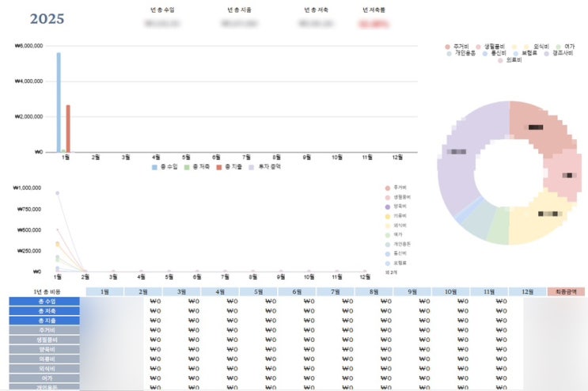Select the 년 총 수입 summary label
Screen dimensions: 588x391
tap(162, 9)
